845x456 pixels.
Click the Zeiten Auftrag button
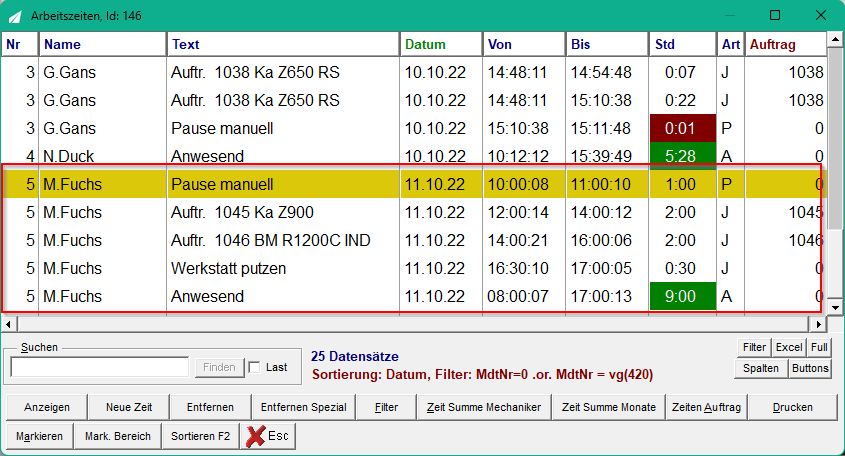click(707, 407)
